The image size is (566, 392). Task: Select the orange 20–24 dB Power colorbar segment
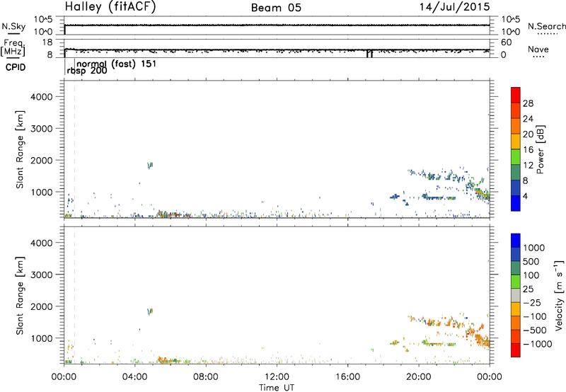click(516, 126)
